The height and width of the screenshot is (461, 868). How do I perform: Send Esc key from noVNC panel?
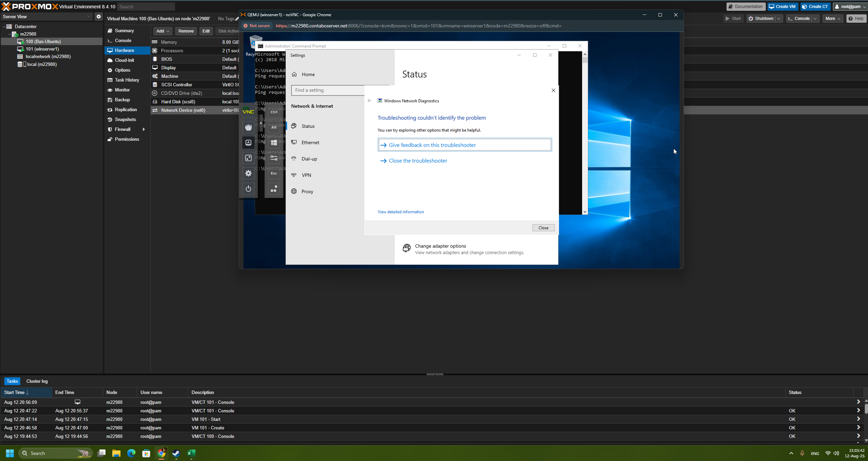pos(274,174)
